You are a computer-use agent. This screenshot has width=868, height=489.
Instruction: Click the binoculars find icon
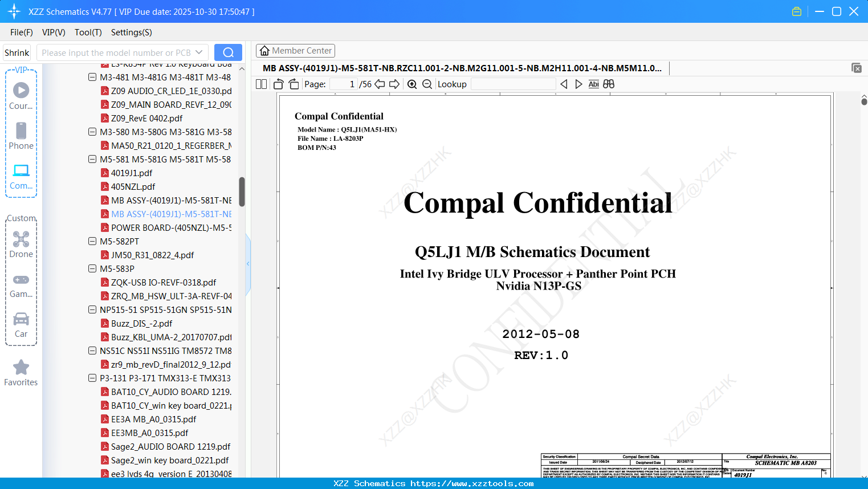609,84
